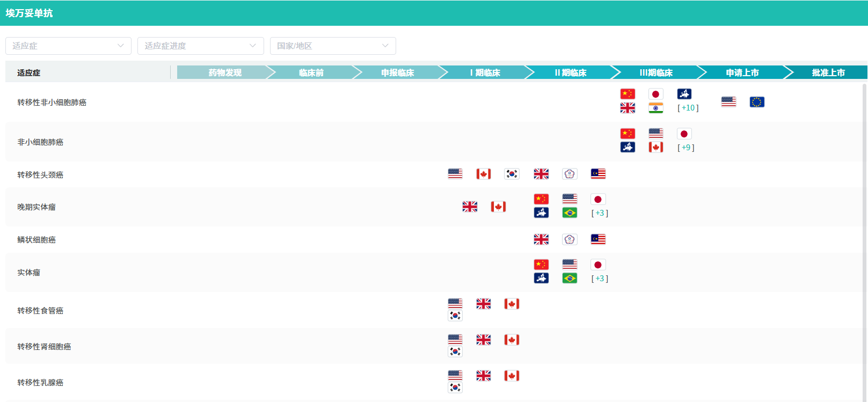Select Canada flag in 晚期实体瘤 row

[498, 207]
